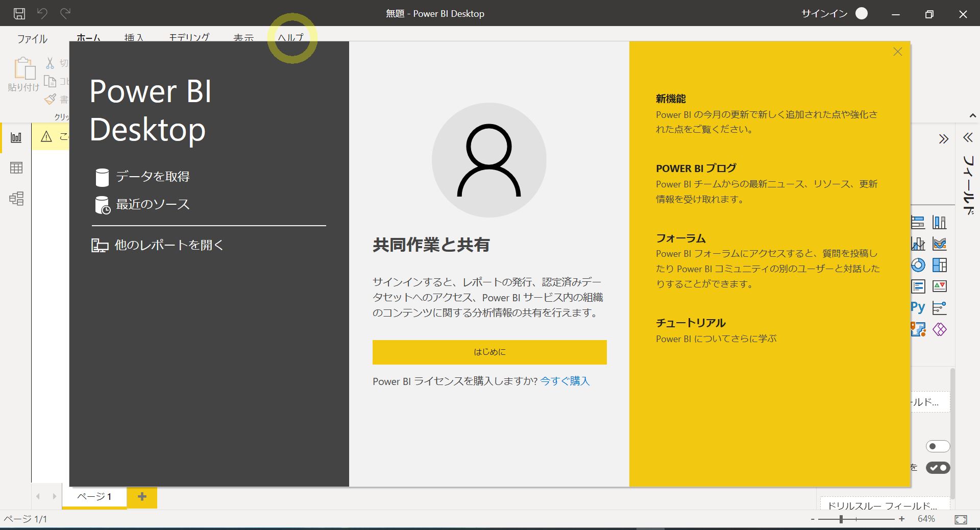Select the ribbon chart visual

coord(939,244)
